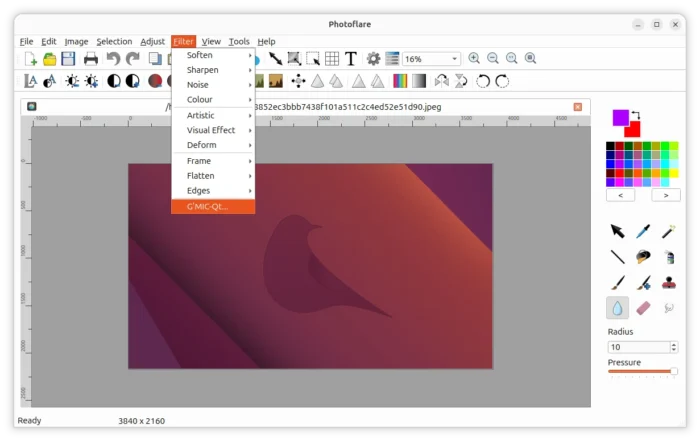Click the orange histogram icon
Screen dimensions: 700x441
pyautogui.click(x=276, y=81)
